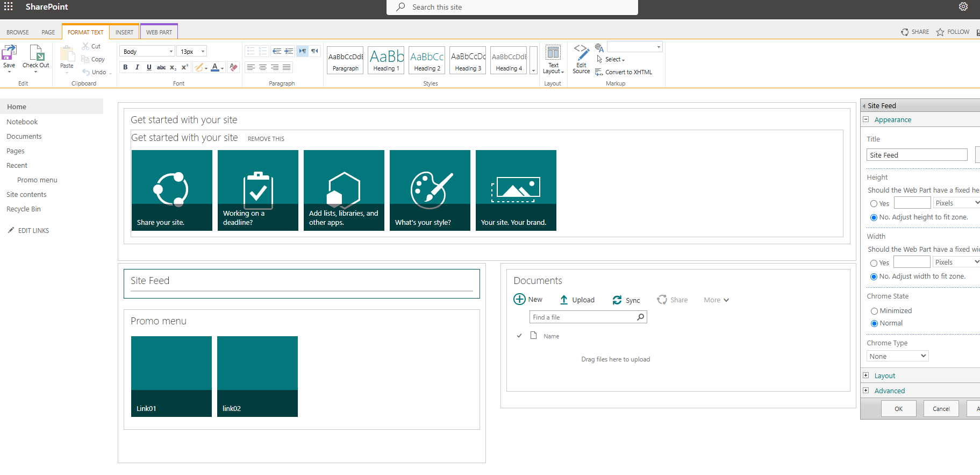Click Cancel in the Site Feed pane
980x475 pixels.
pos(941,409)
